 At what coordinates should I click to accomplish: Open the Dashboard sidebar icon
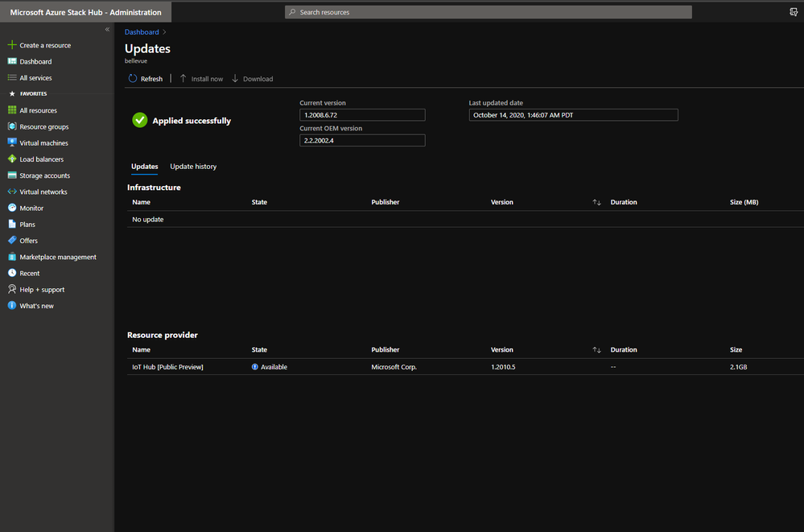coord(12,61)
